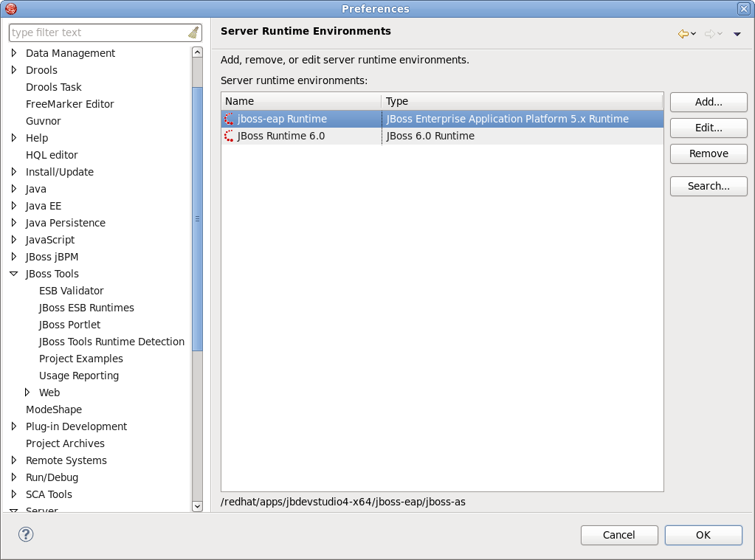Select JBoss Tools Runtime Detection in the sidebar
The height and width of the screenshot is (560, 755).
pyautogui.click(x=111, y=341)
